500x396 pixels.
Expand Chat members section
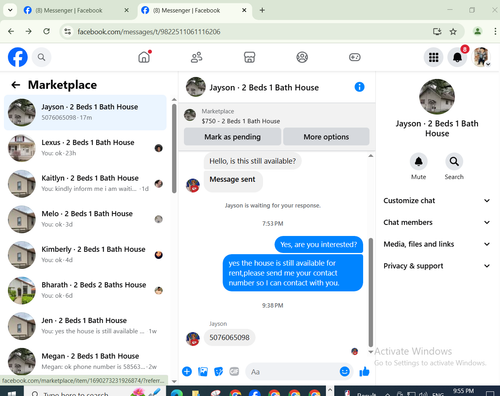[x=437, y=222]
